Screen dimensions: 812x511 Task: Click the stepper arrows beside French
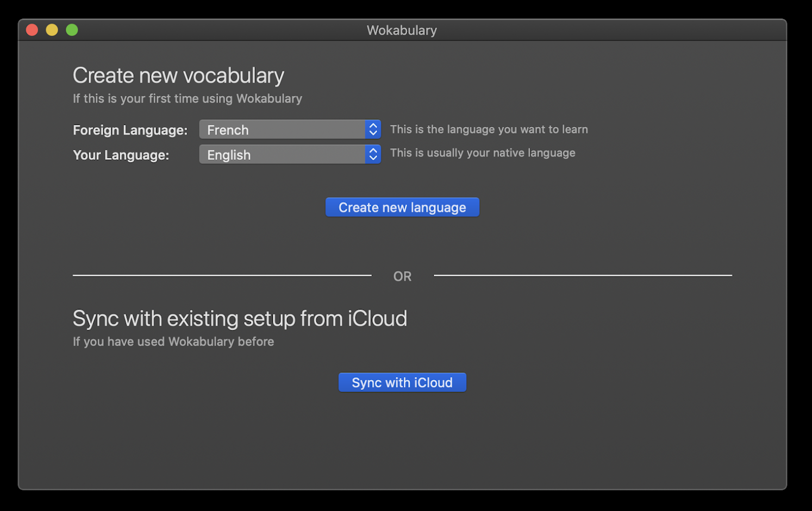click(372, 129)
